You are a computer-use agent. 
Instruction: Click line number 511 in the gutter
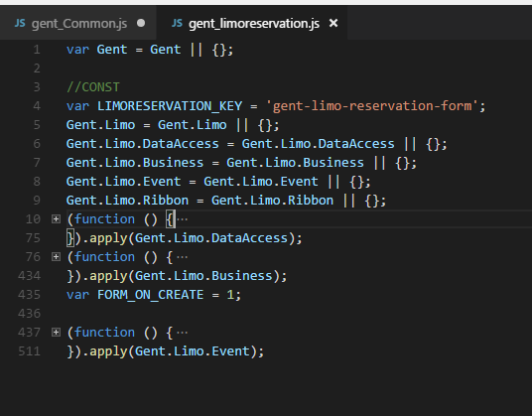(29, 351)
